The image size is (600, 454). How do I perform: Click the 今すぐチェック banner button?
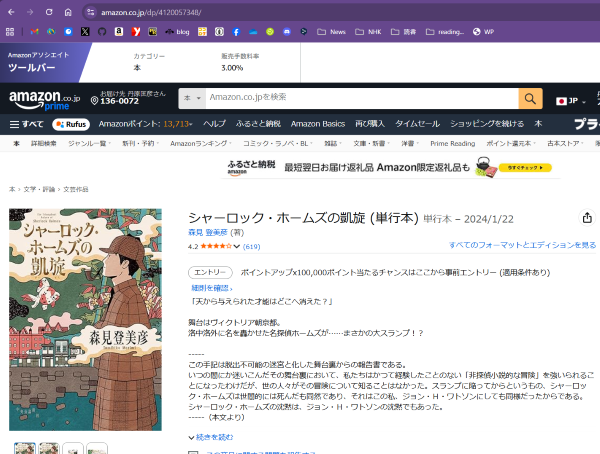pyautogui.click(x=525, y=168)
